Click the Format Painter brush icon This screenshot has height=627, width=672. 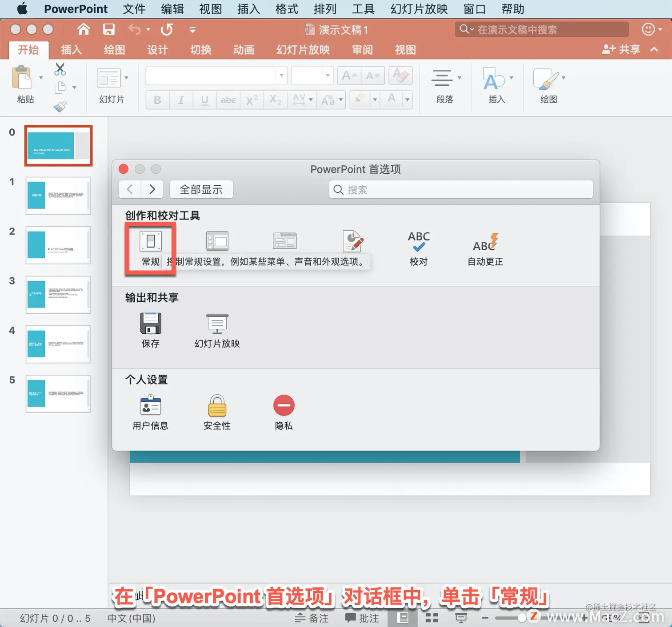pyautogui.click(x=60, y=106)
